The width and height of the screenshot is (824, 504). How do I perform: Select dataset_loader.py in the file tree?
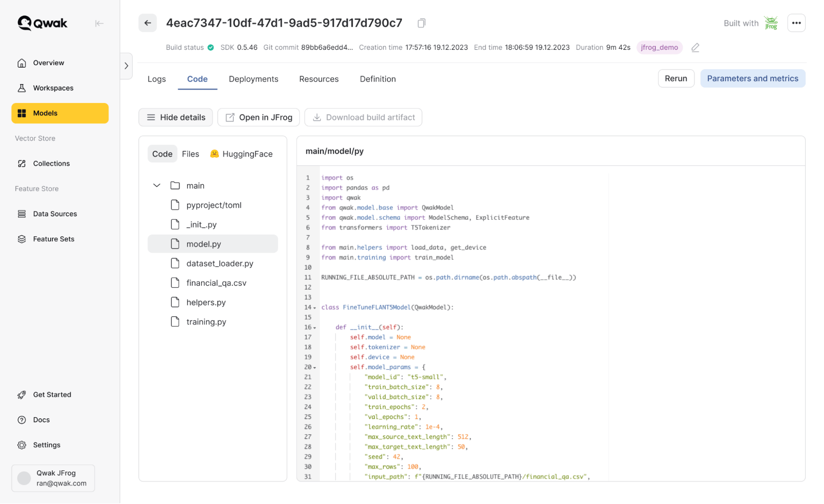[213, 263]
